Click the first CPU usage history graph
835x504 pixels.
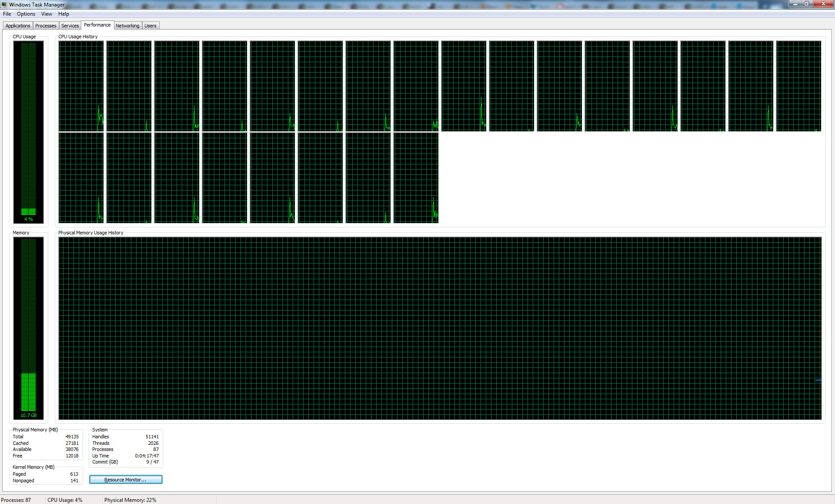click(x=81, y=86)
